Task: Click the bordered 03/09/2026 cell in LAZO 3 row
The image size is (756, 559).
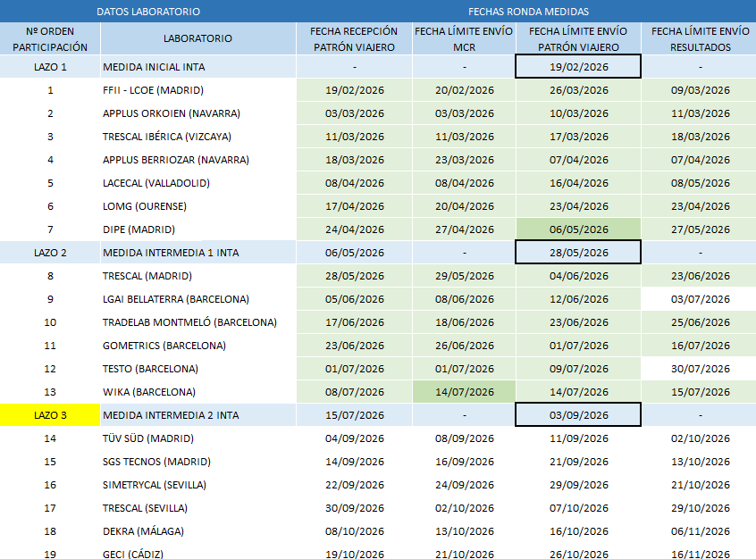Action: (578, 415)
